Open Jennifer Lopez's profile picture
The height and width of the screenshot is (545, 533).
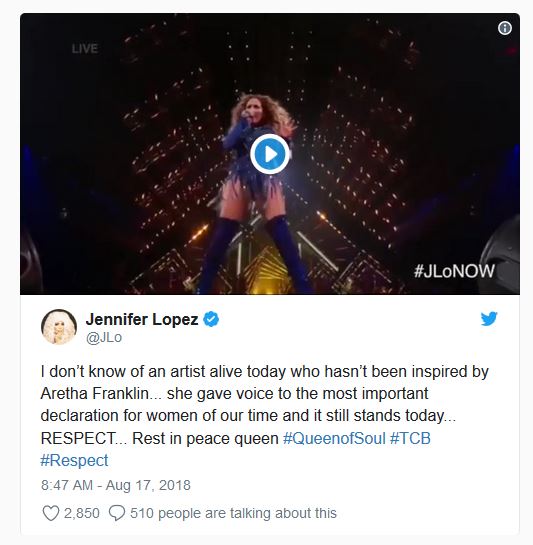click(59, 327)
